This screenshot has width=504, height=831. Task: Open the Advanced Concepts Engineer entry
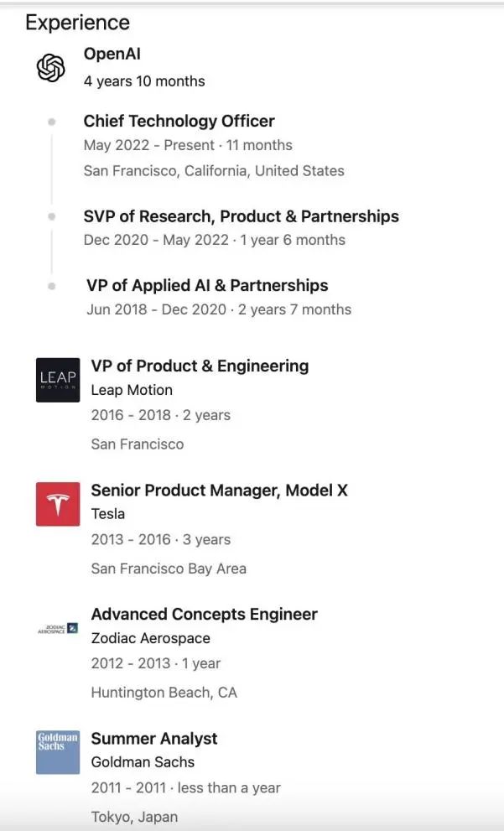204,615
